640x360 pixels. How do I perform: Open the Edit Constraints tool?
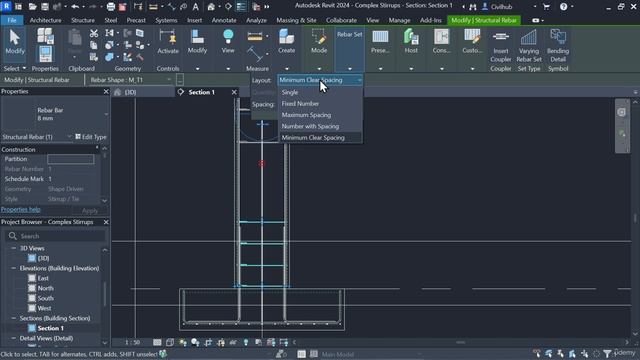(442, 42)
